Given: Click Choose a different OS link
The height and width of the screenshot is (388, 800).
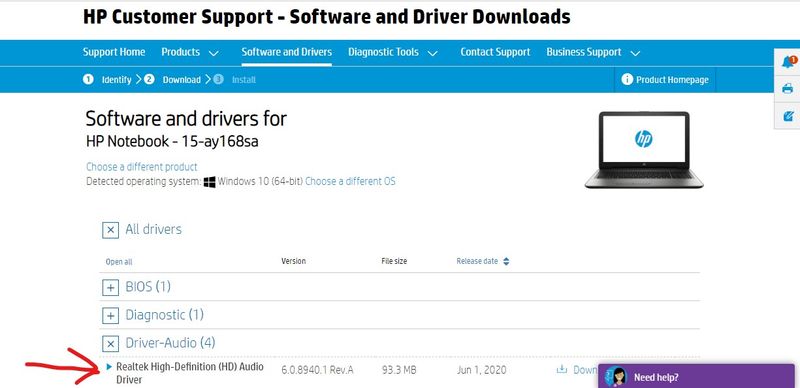Looking at the screenshot, I should pyautogui.click(x=350, y=181).
